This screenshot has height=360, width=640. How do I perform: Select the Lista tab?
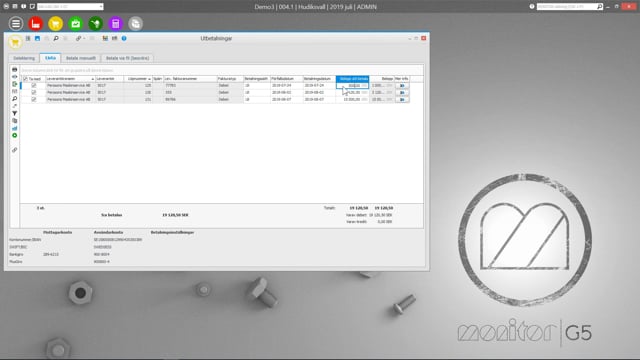point(51,58)
